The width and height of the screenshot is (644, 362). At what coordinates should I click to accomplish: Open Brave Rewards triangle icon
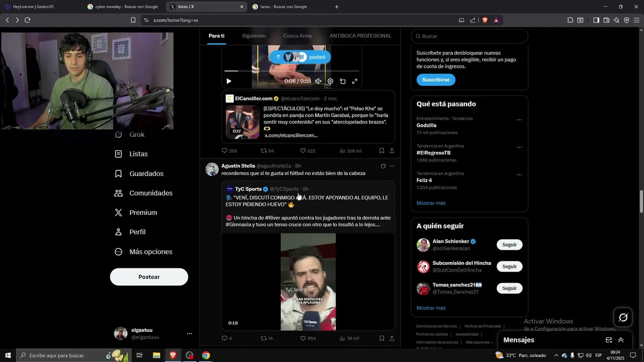496,20
